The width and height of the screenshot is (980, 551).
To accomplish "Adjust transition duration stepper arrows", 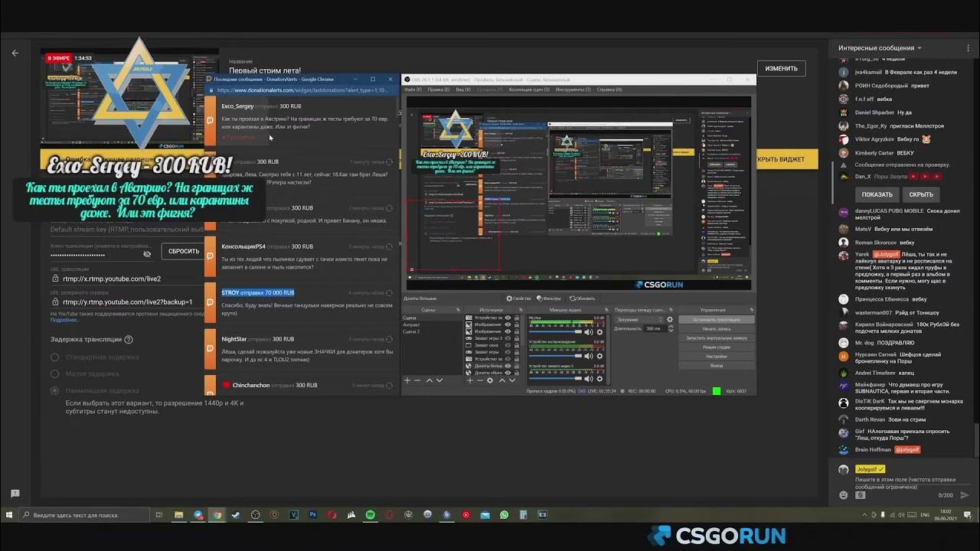I will [x=671, y=328].
